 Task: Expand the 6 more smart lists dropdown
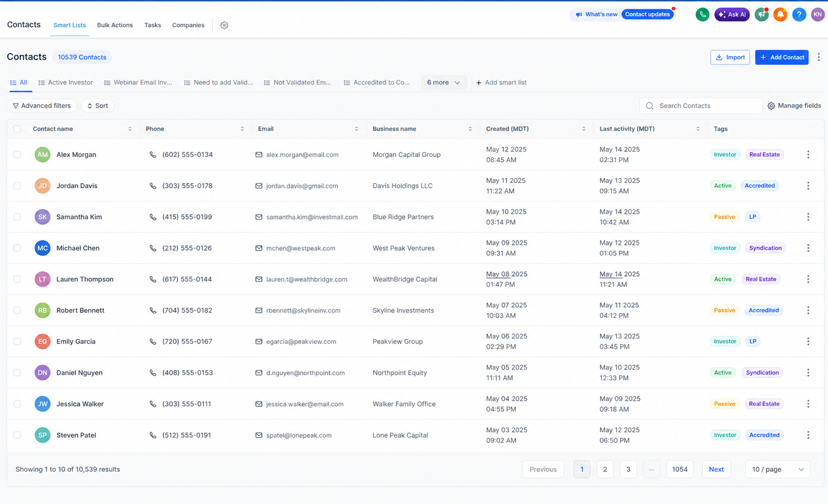point(444,82)
